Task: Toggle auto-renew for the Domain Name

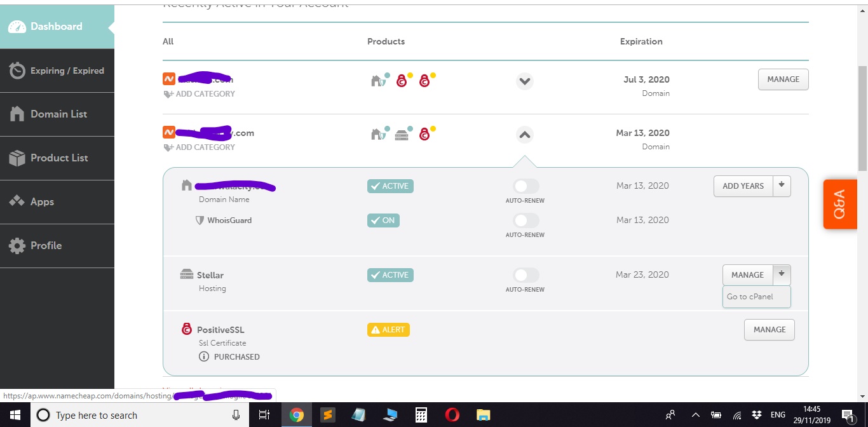Action: coord(526,186)
